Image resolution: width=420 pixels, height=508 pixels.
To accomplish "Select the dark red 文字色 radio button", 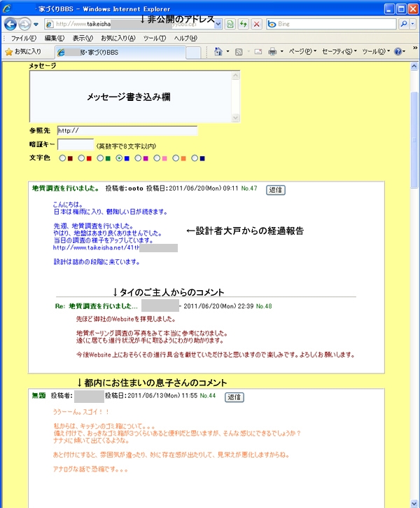I will click(x=62, y=158).
